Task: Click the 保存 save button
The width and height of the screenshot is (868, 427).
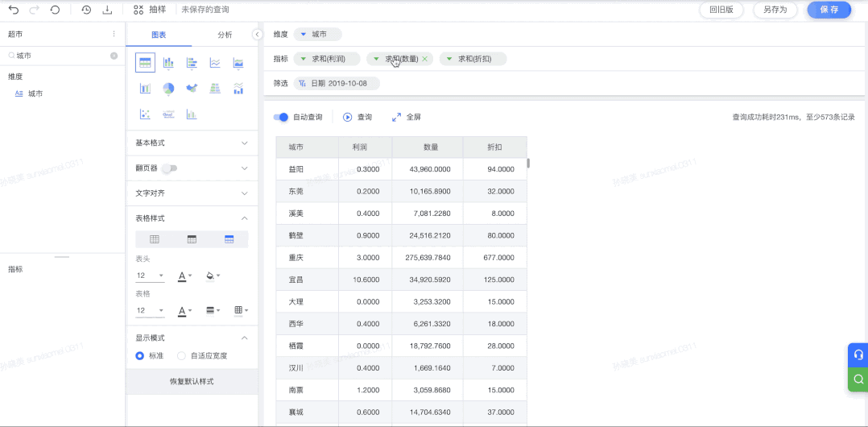Action: (x=829, y=10)
